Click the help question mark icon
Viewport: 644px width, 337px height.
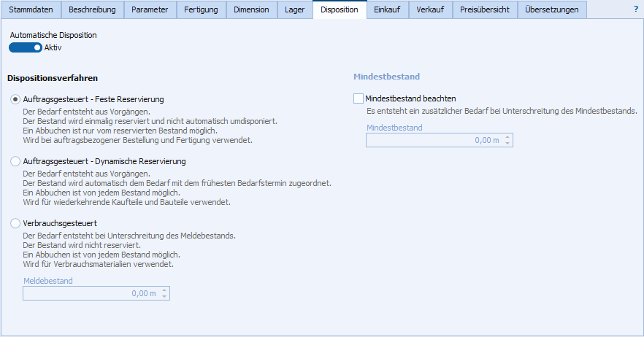pyautogui.click(x=635, y=9)
